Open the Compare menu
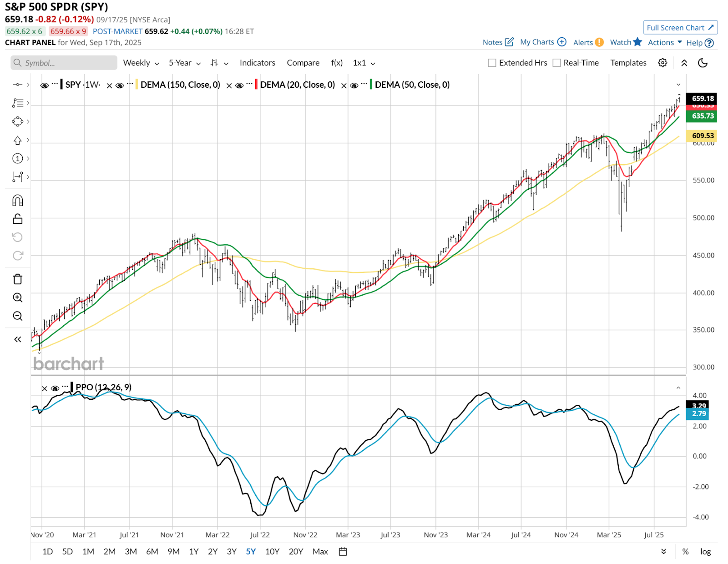Viewport: 728px width, 564px height. click(303, 63)
